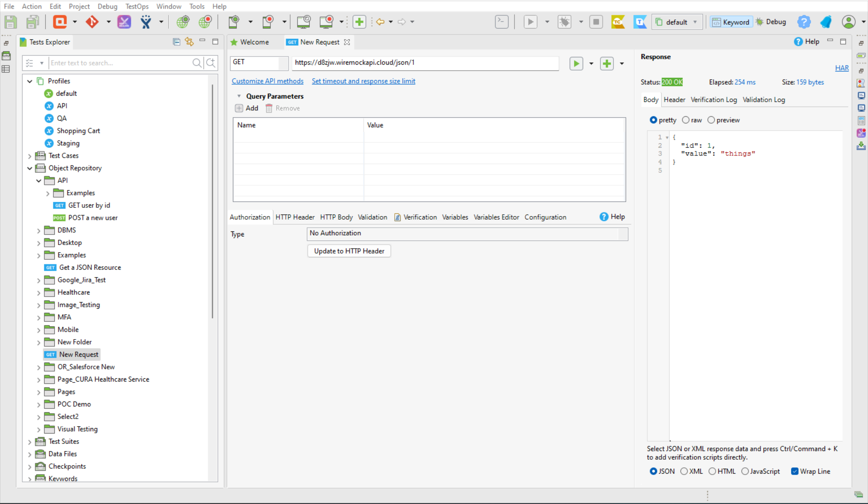Click the Help button in editor header
The width and height of the screenshot is (868, 504).
[807, 42]
